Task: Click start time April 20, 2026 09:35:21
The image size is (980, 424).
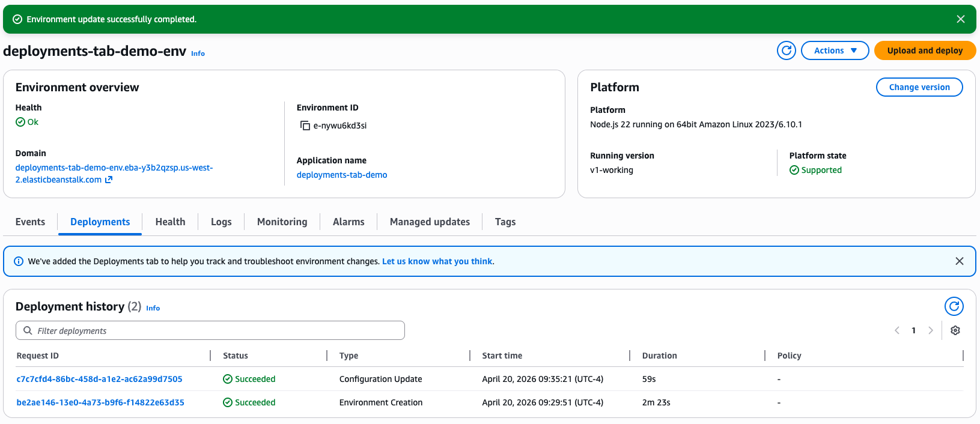Action: (543, 379)
